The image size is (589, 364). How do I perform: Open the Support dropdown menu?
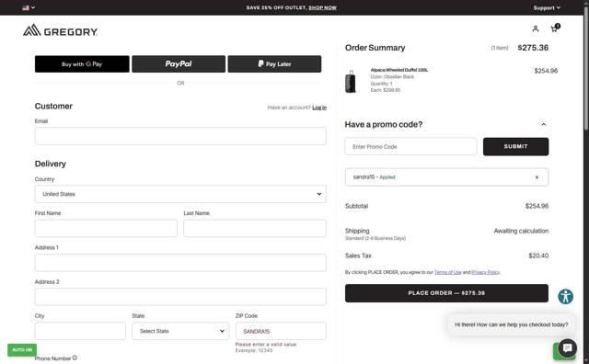[x=547, y=7]
